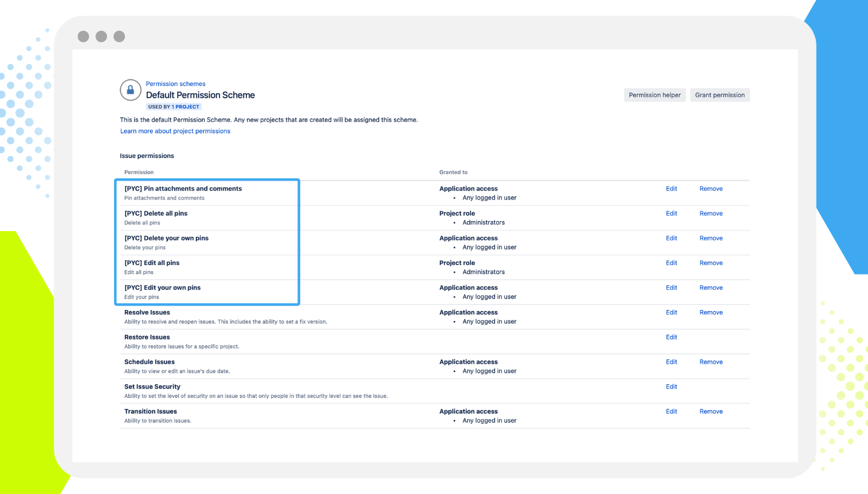Image resolution: width=868 pixels, height=494 pixels.
Task: Click the Grant permission button
Action: (720, 95)
